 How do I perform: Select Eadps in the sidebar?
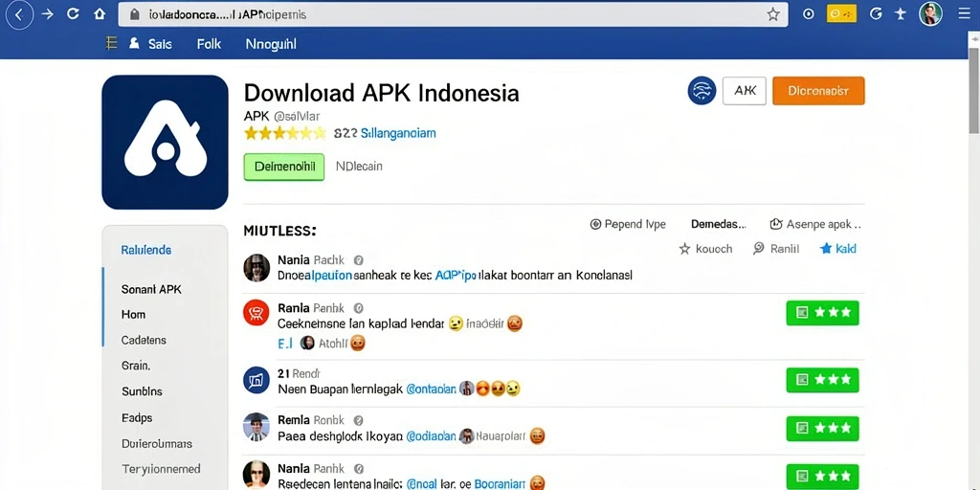pyautogui.click(x=137, y=417)
